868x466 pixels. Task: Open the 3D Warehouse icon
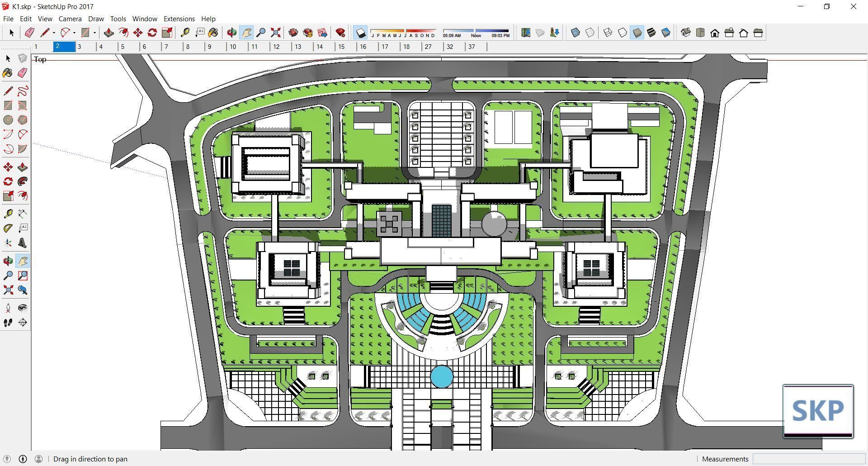coord(293,33)
